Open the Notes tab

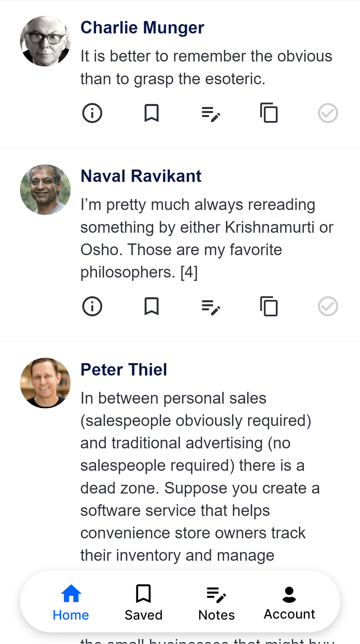(216, 602)
